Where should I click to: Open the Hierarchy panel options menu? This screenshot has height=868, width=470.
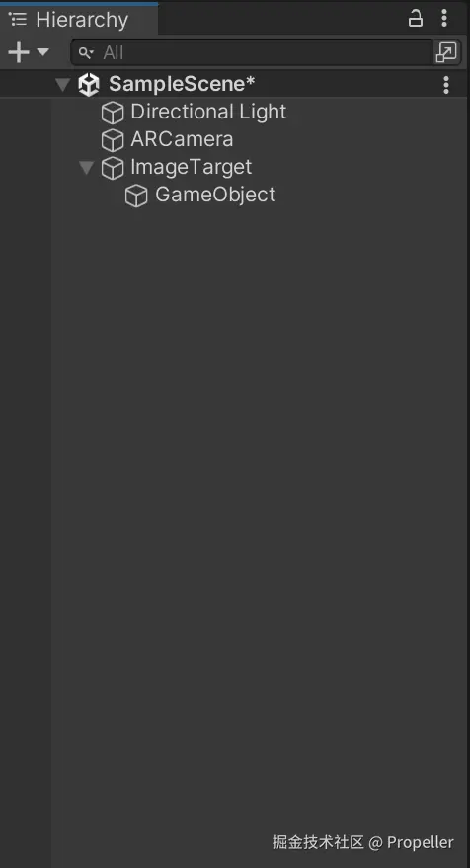tap(444, 18)
